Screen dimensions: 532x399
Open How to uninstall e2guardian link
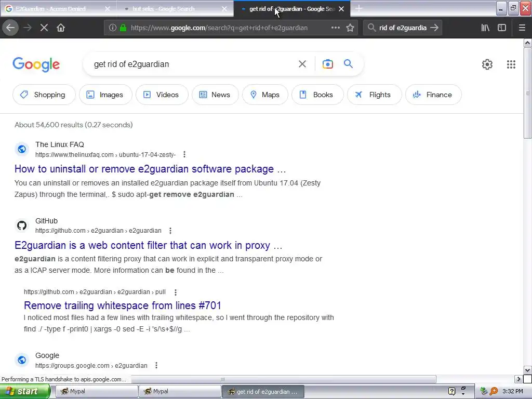click(x=150, y=169)
